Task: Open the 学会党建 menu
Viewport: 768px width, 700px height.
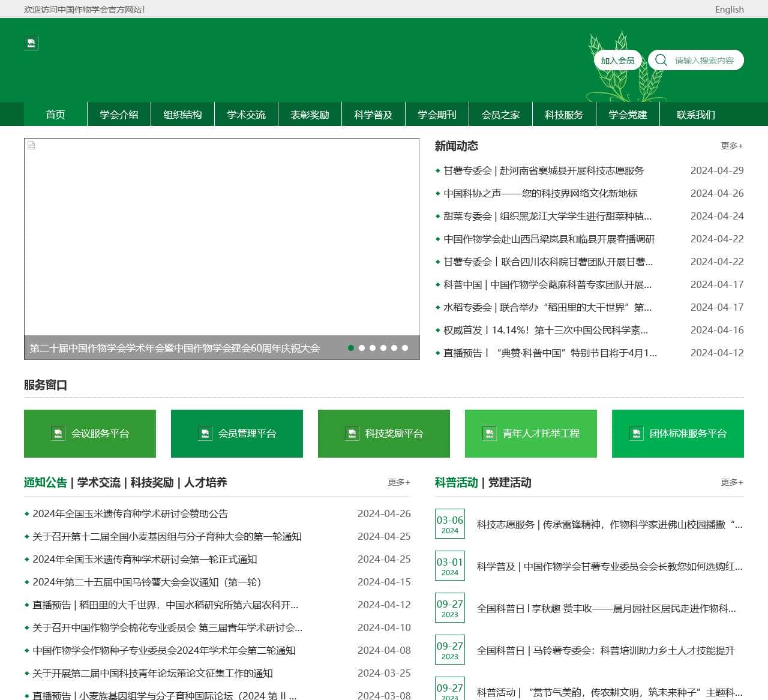Action: [628, 114]
